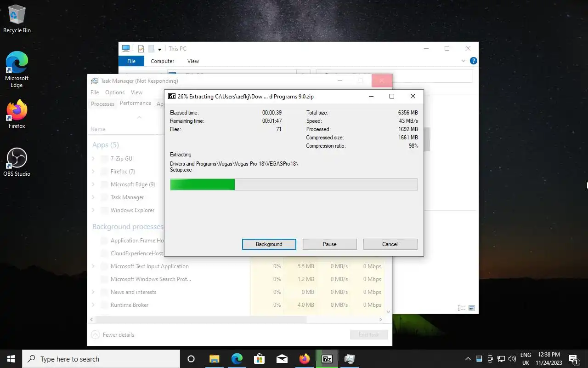
Task: Open the volume control in system tray
Action: coord(512,359)
